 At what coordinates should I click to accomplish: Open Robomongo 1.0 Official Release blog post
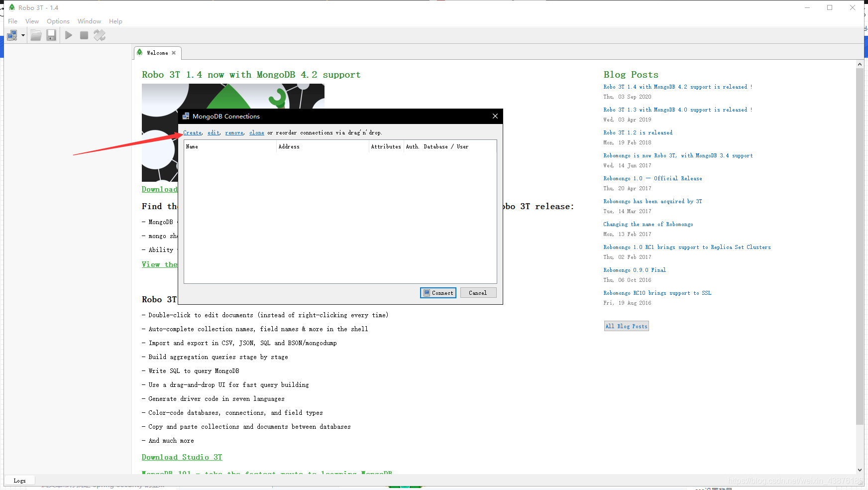[653, 179]
